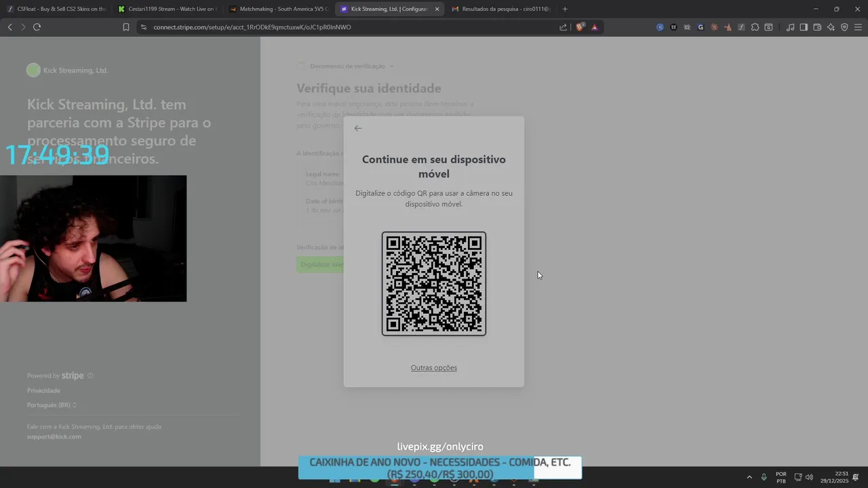This screenshot has width=868, height=488.
Task: Open the Brave VPN shield icon
Action: [844, 27]
